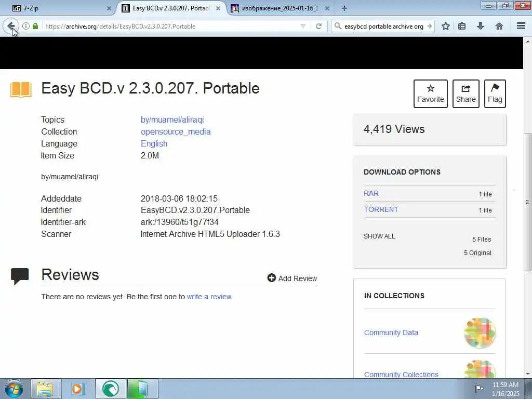Reload the page with refresh icon
Image resolution: width=532 pixels, height=399 pixels.
(x=318, y=26)
